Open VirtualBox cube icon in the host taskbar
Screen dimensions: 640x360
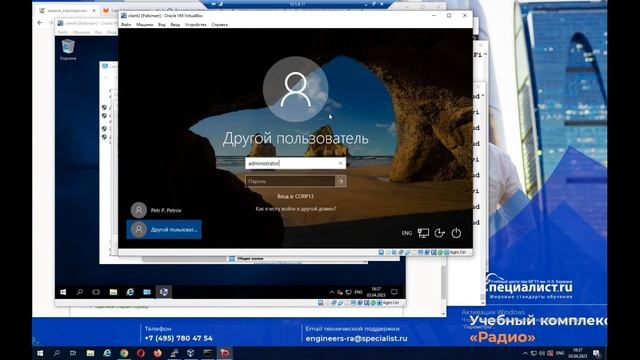(x=191, y=353)
